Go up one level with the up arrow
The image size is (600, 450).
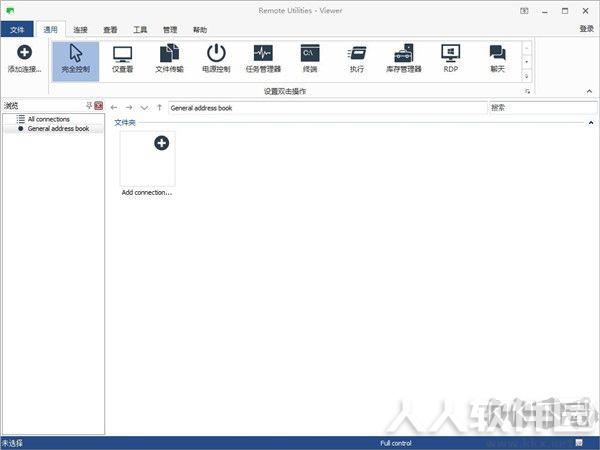click(160, 108)
